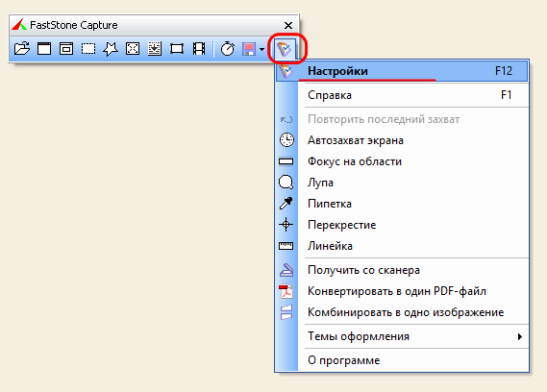Select Перекрестие menu item

(x=402, y=225)
